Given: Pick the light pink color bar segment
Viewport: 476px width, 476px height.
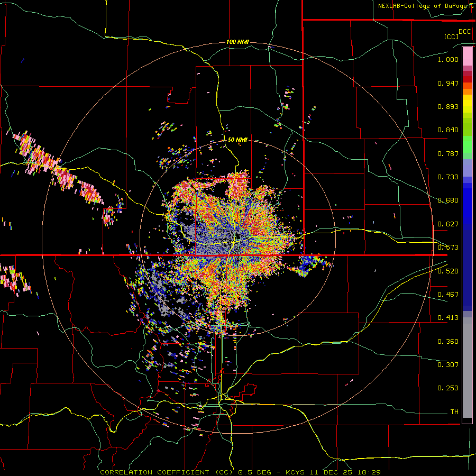Looking at the screenshot, I should 467,57.
